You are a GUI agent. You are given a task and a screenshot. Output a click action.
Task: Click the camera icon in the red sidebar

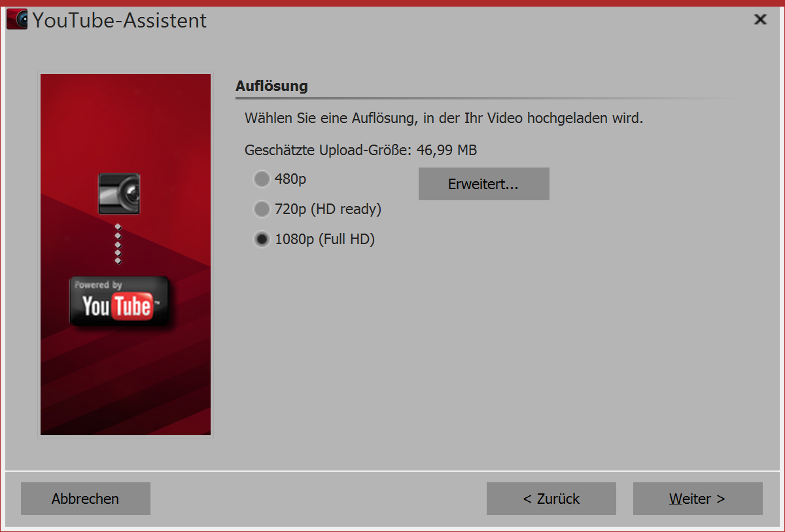click(x=119, y=194)
